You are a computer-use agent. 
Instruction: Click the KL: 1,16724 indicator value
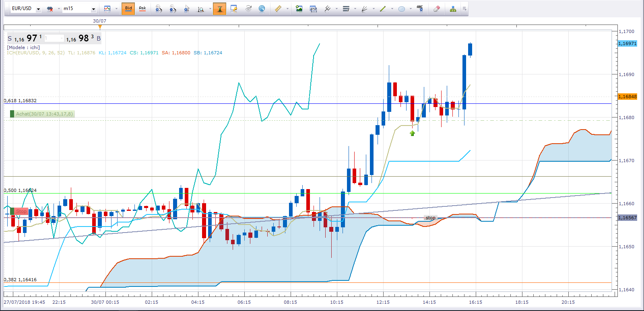pos(113,53)
